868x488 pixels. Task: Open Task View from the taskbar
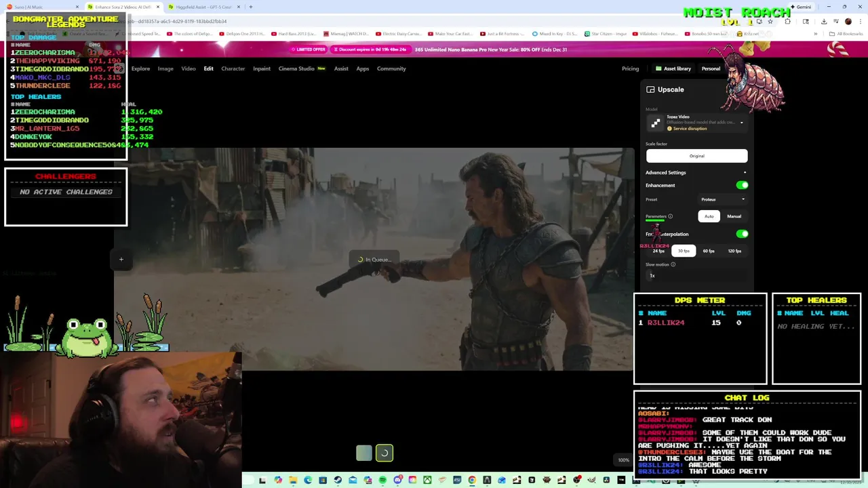[262, 480]
